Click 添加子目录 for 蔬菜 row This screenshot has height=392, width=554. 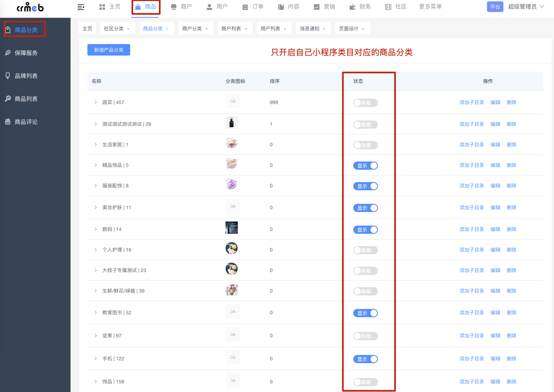tap(472, 102)
